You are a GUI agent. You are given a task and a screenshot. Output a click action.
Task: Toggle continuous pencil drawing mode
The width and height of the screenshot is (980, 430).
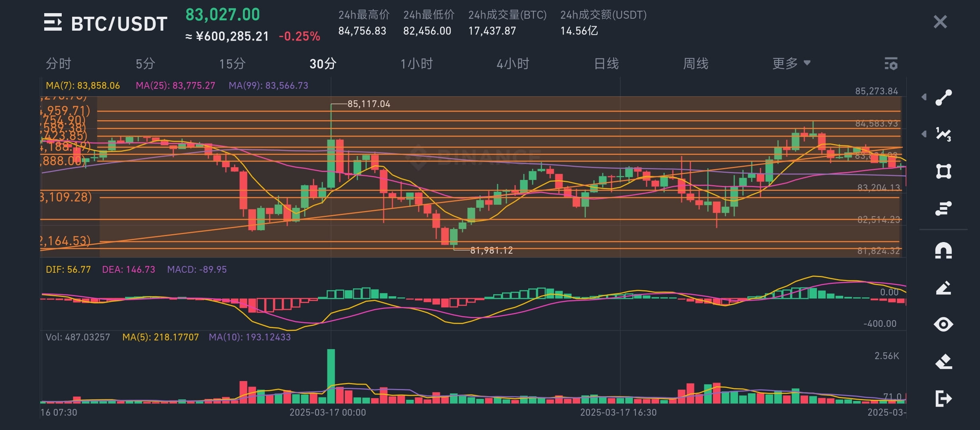(x=943, y=287)
